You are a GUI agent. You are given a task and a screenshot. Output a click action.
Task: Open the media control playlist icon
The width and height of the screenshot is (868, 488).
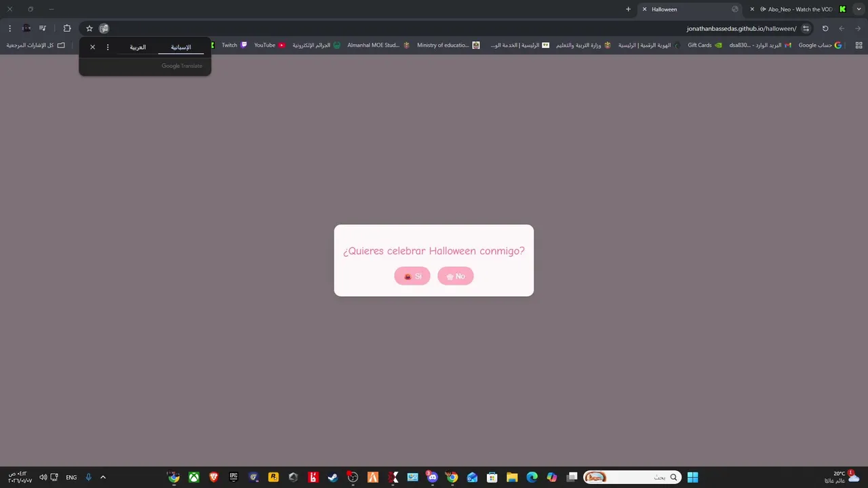[43, 28]
